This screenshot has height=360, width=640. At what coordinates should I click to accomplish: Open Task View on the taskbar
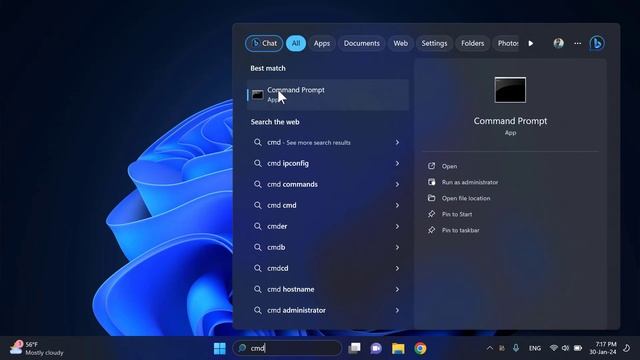pos(354,348)
